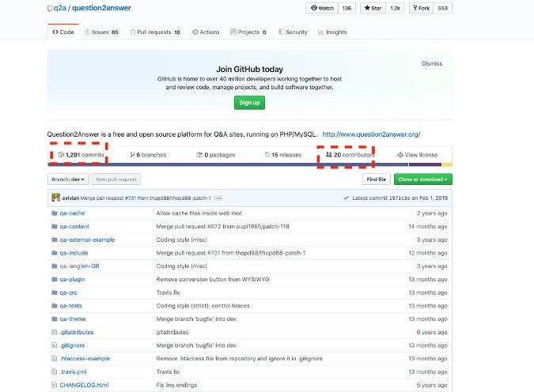Click the folder icon beside qa-theme
Screen dimensions: 534x392
[x=54, y=318]
